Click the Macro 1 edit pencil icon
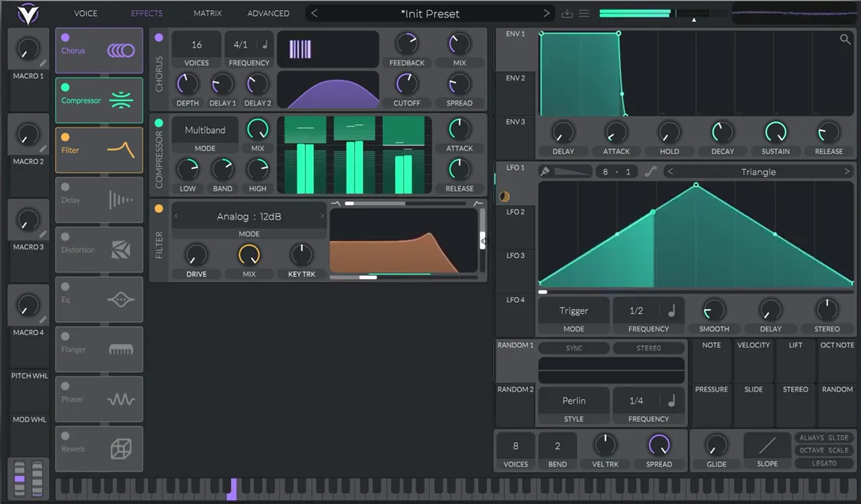Image resolution: width=861 pixels, height=504 pixels. pos(43,63)
